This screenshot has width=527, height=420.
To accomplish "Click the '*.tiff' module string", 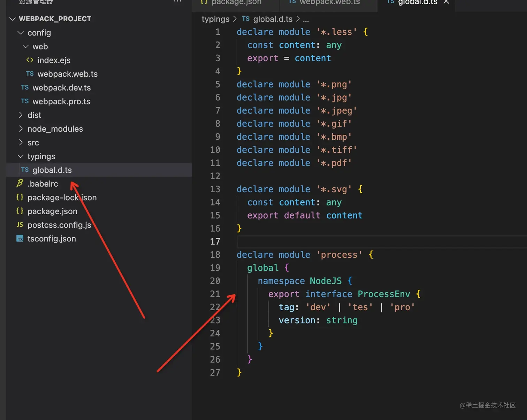I will [337, 150].
